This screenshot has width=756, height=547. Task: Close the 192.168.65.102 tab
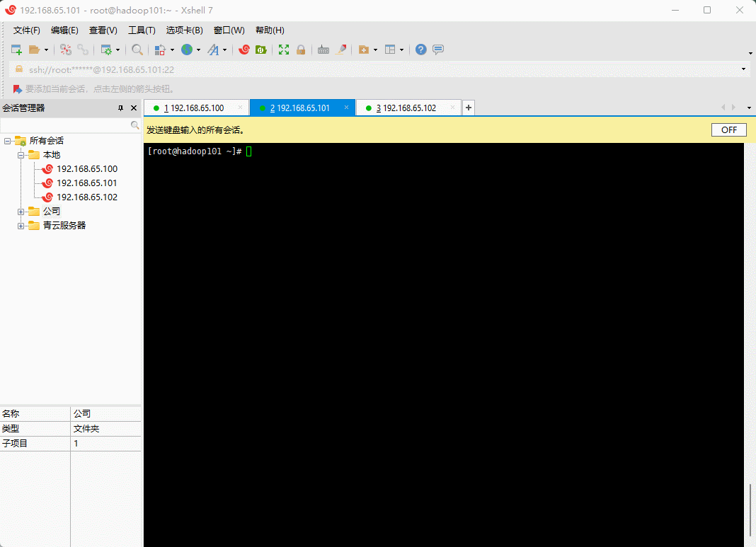coord(452,108)
